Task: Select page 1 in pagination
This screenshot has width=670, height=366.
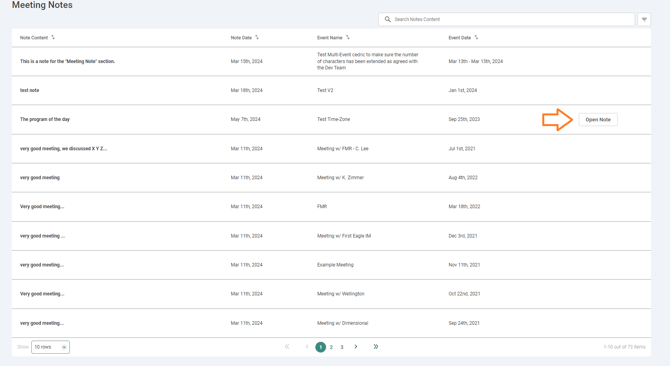Action: 320,347
